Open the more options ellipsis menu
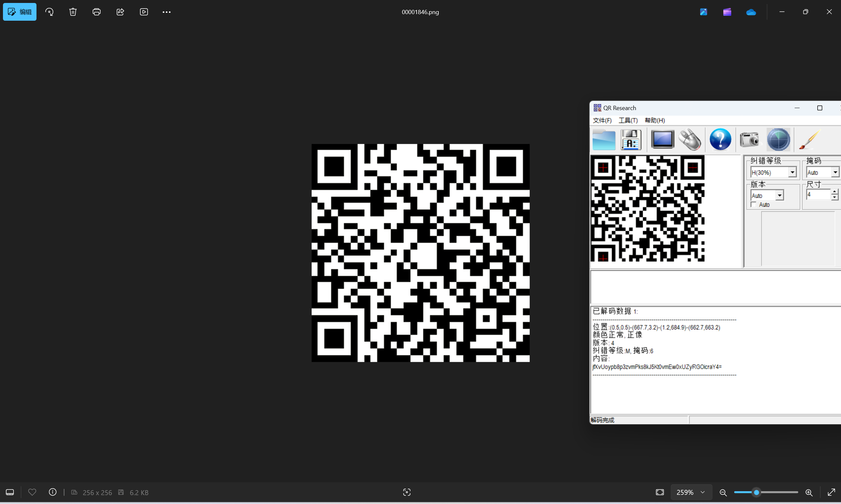Image resolution: width=841 pixels, height=504 pixels. (x=166, y=12)
